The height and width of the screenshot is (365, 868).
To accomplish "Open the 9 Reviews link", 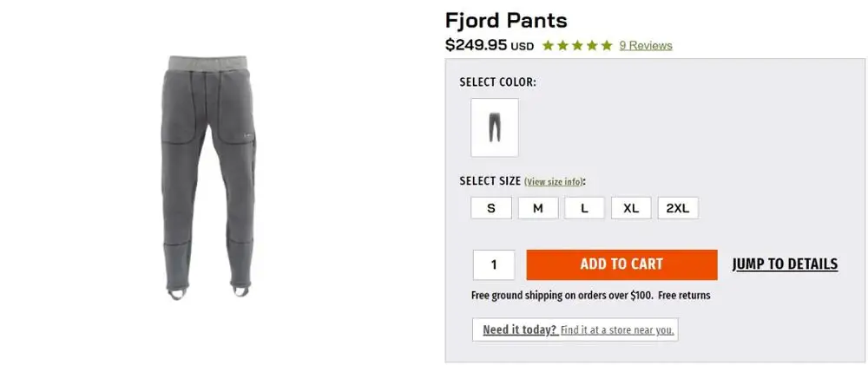I will [x=645, y=46].
